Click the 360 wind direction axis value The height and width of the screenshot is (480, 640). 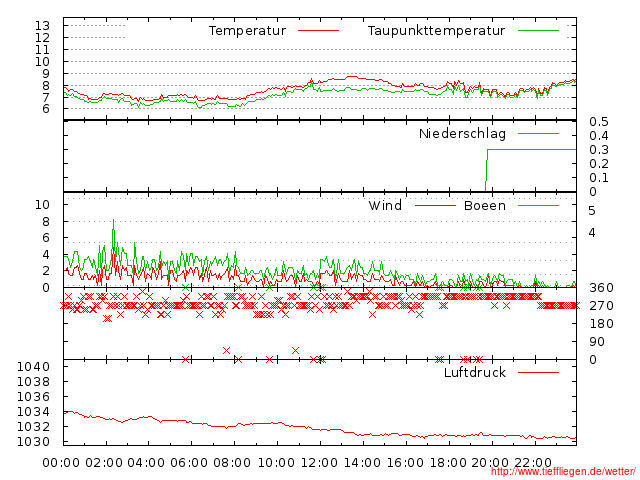point(601,288)
